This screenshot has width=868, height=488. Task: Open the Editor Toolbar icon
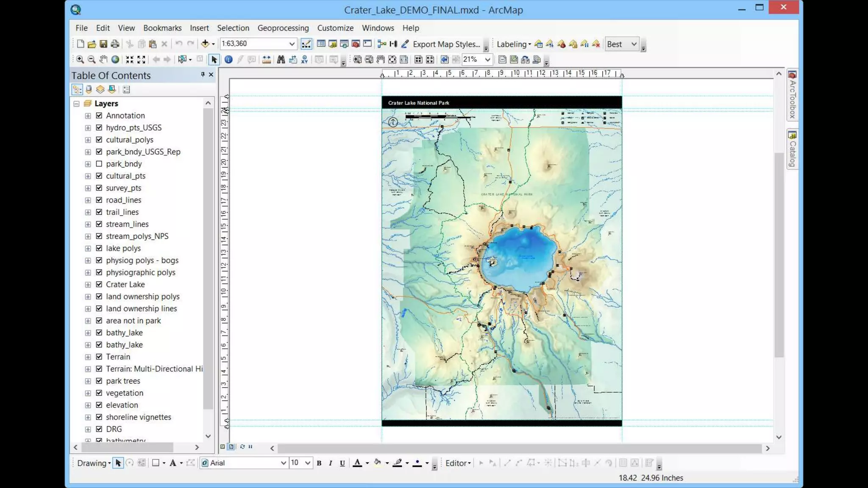pos(306,44)
